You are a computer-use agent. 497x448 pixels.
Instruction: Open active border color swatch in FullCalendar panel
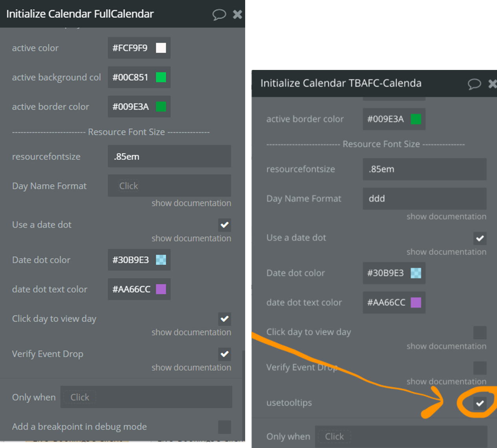tap(161, 106)
